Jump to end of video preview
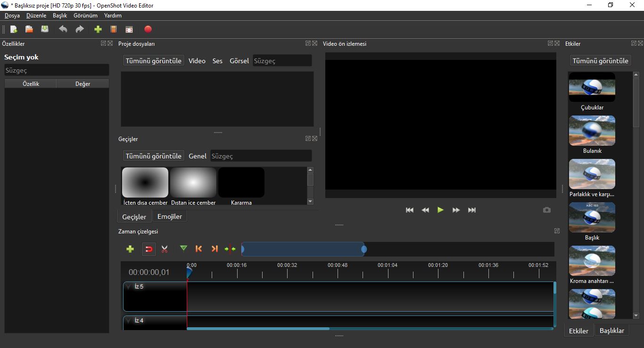This screenshot has height=348, width=644. click(x=472, y=210)
